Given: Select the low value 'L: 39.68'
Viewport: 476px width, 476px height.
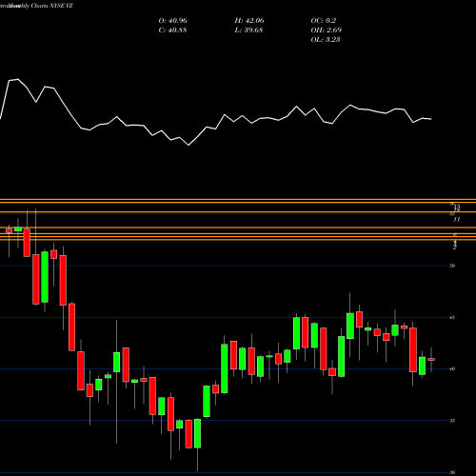Looking at the screenshot, I should tap(248, 30).
